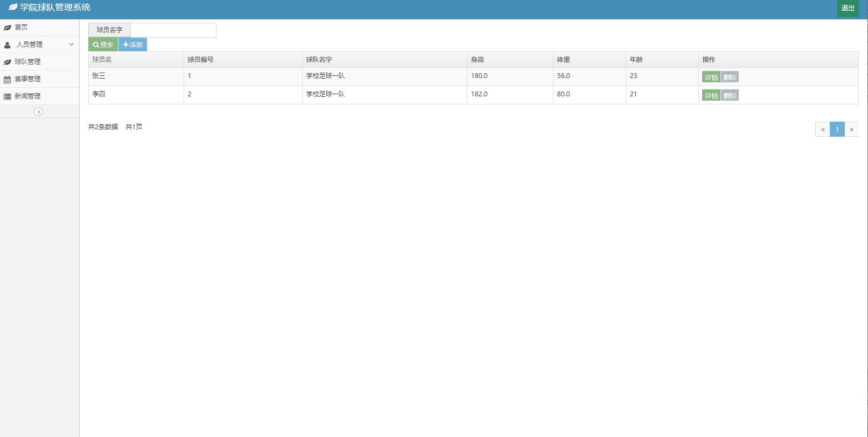Click the list icon beside 新闻管理

click(x=8, y=96)
